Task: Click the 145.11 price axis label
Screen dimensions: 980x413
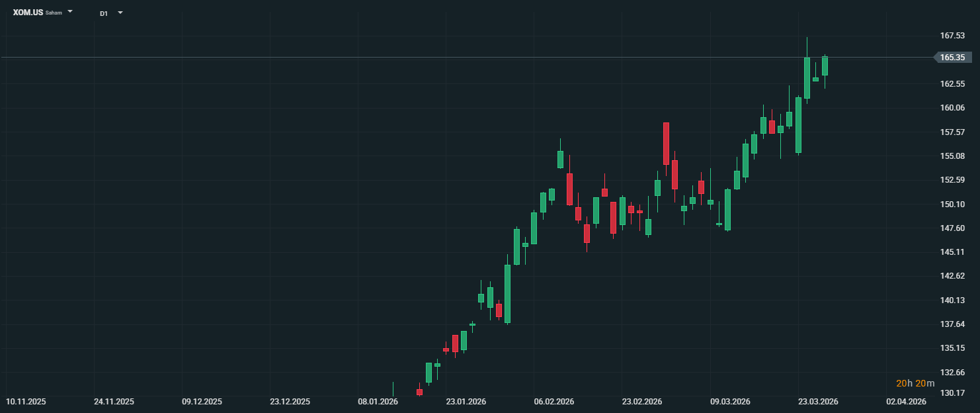Action: click(952, 252)
